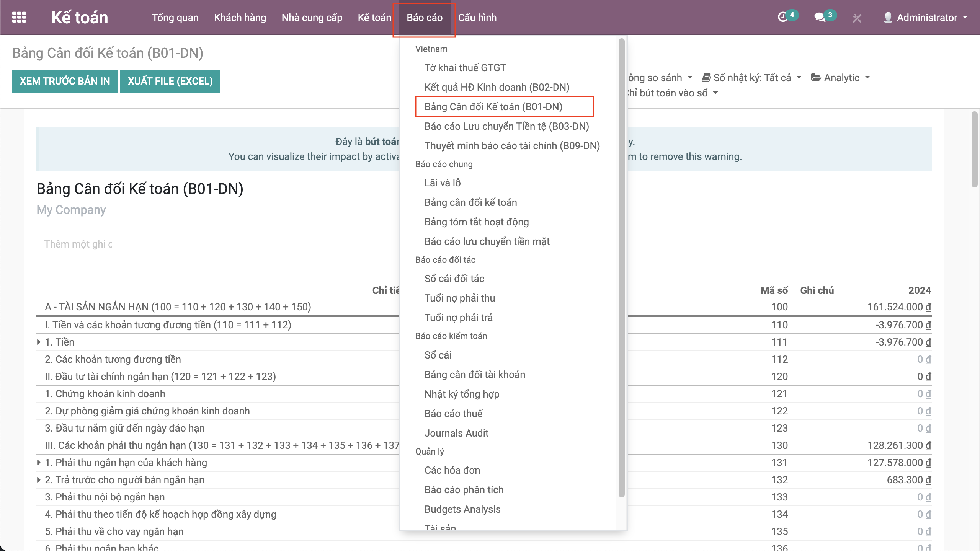The width and height of the screenshot is (980, 551).
Task: Click 'XUẤT FILE (EXCEL)' button
Action: [x=170, y=81]
